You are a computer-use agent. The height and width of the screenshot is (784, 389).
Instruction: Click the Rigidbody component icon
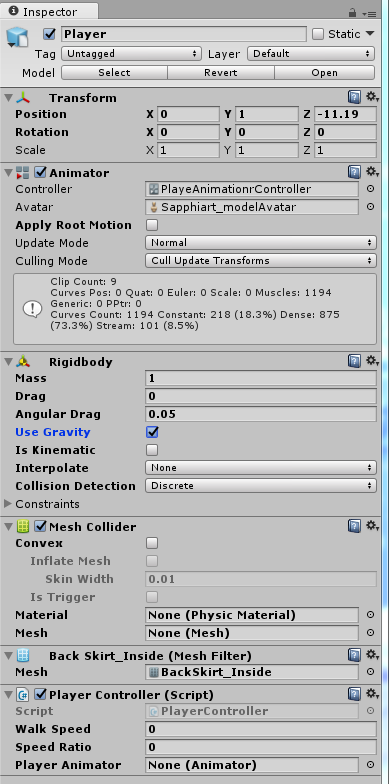click(x=23, y=362)
